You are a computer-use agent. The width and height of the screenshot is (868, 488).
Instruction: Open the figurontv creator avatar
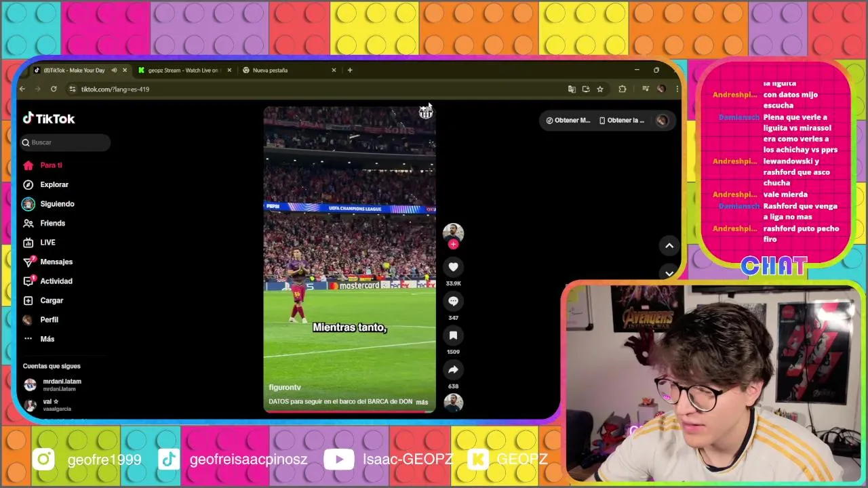coord(453,232)
